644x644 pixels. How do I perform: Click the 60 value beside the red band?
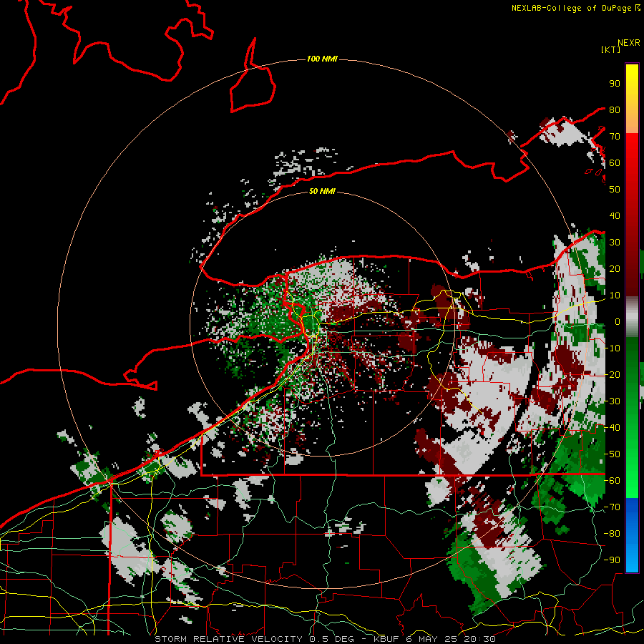pyautogui.click(x=615, y=163)
